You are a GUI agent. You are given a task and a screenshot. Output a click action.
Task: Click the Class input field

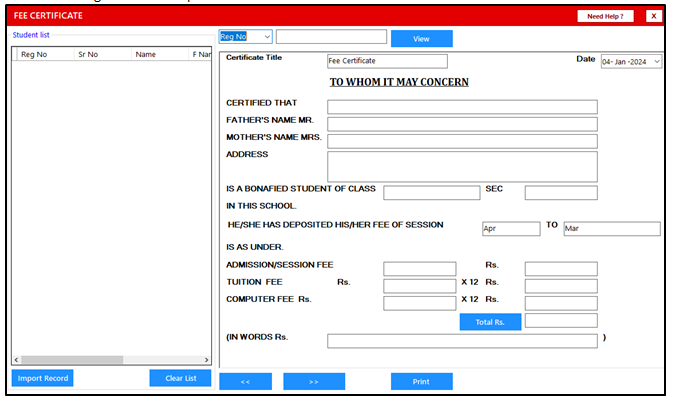431,193
